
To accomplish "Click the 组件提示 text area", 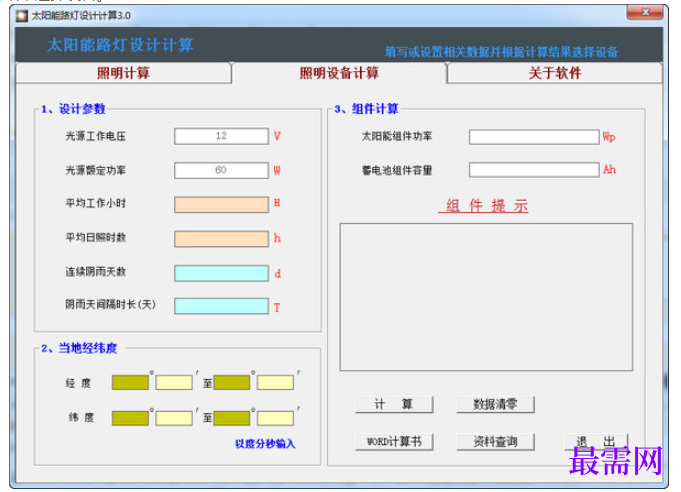I will 486,297.
